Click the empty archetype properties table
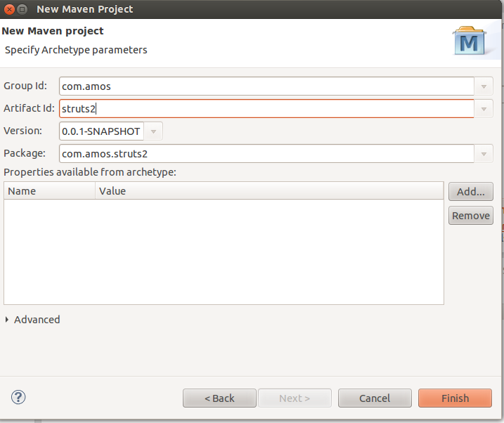The image size is (504, 423). (x=224, y=252)
